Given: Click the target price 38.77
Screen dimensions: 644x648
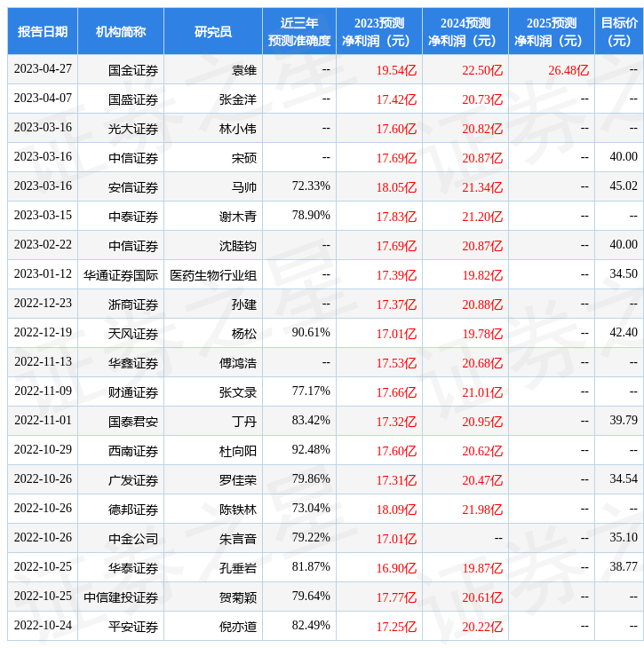Looking at the screenshot, I should click(624, 567).
